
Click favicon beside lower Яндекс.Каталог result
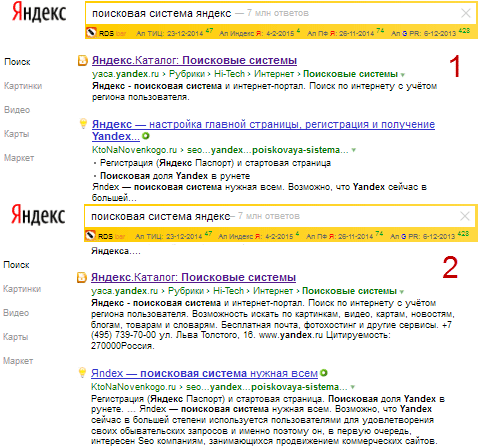click(82, 277)
